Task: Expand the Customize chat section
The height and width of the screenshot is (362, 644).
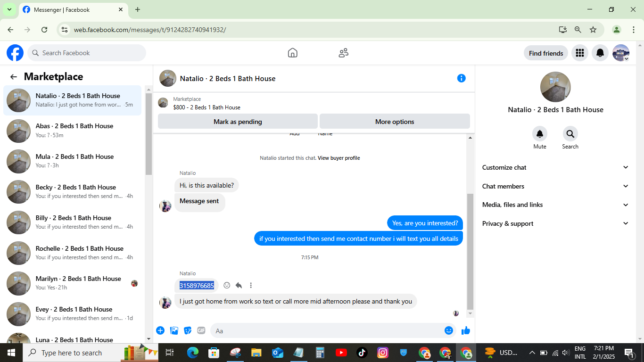Action: 555,167
